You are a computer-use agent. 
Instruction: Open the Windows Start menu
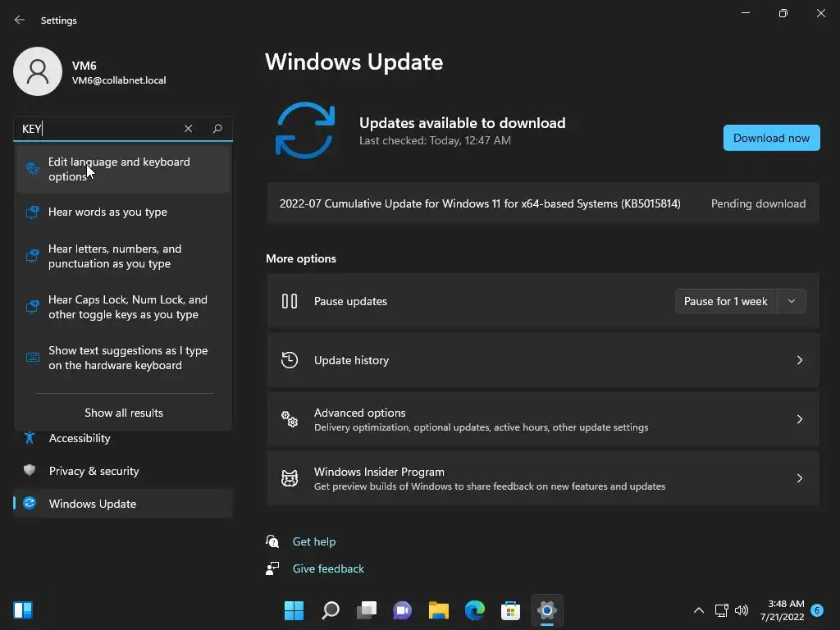pyautogui.click(x=294, y=610)
